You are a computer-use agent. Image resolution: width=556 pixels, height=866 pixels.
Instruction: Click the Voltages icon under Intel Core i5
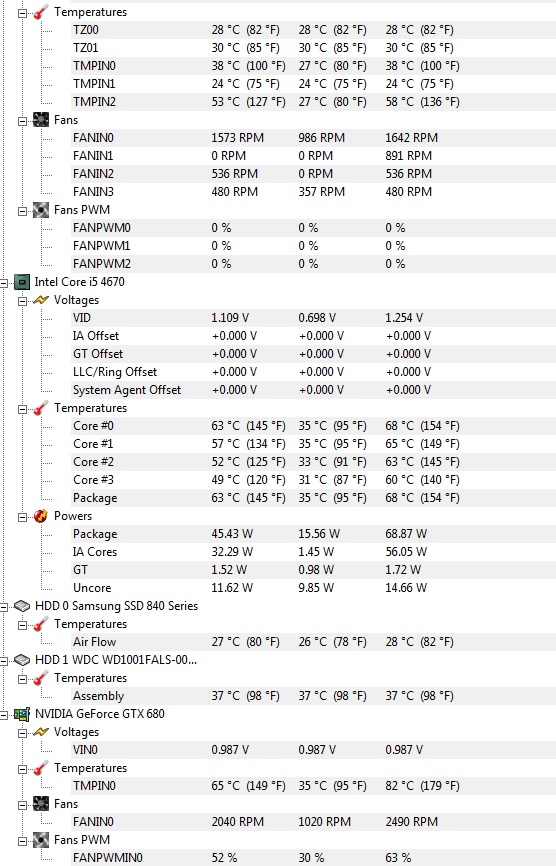41,300
